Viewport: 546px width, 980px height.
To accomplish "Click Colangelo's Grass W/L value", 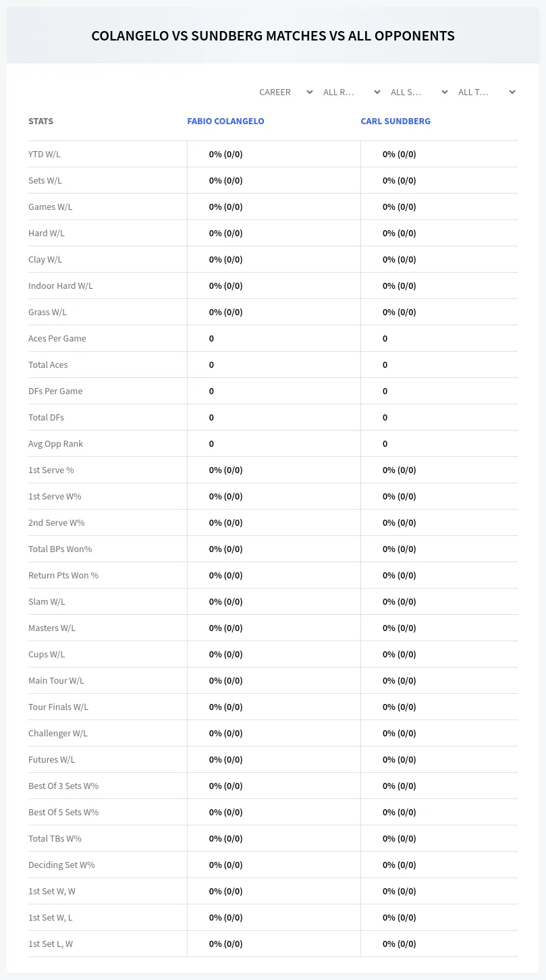I will click(225, 312).
